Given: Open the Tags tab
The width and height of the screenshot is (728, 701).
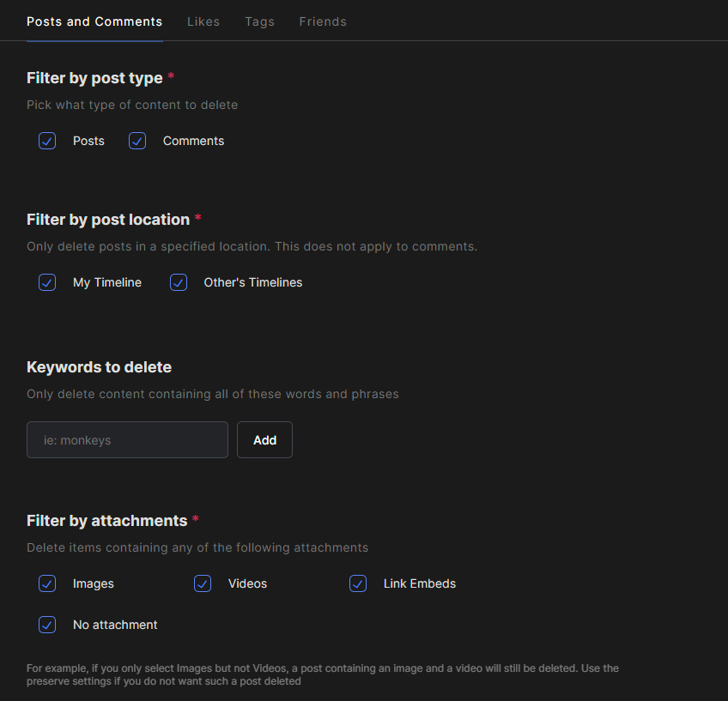Looking at the screenshot, I should 259,21.
